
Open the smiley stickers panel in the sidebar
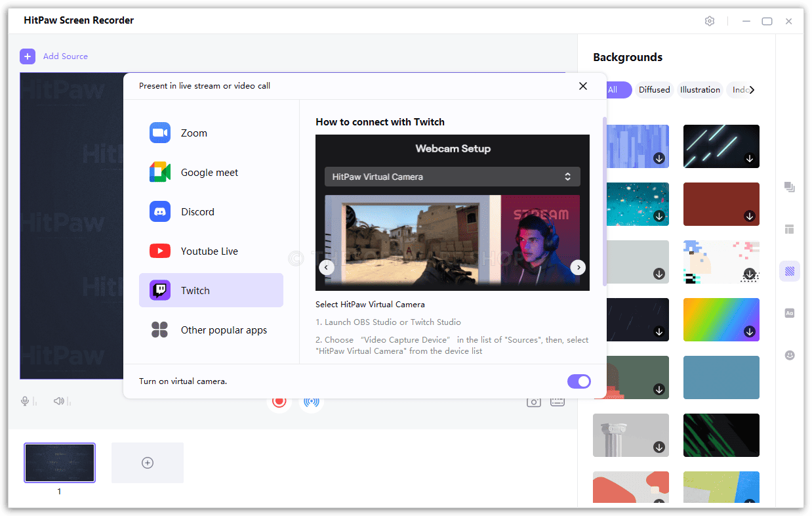pyautogui.click(x=790, y=355)
